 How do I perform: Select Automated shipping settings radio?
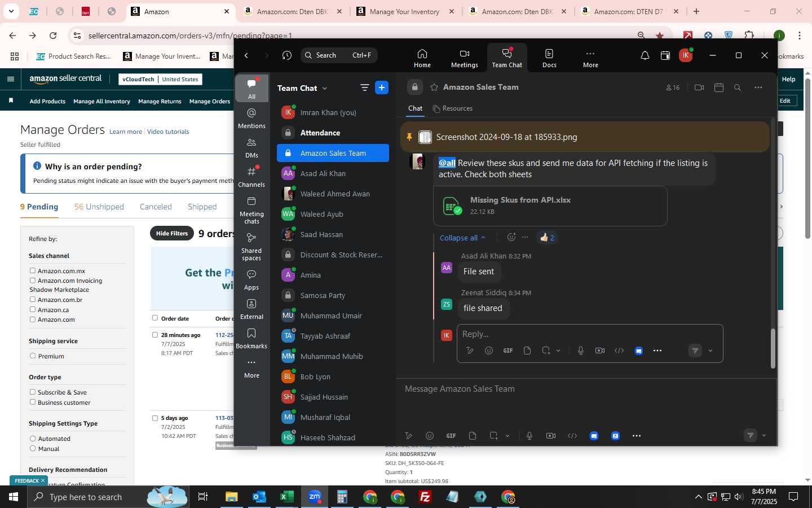click(x=33, y=439)
